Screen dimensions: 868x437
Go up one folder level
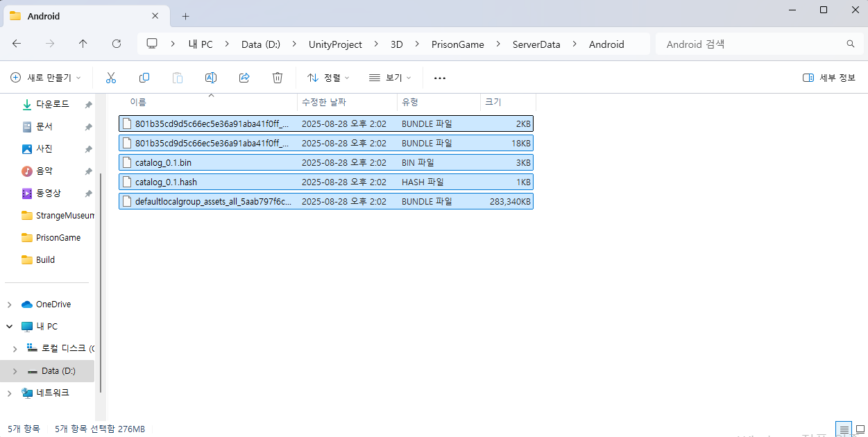[x=83, y=44]
